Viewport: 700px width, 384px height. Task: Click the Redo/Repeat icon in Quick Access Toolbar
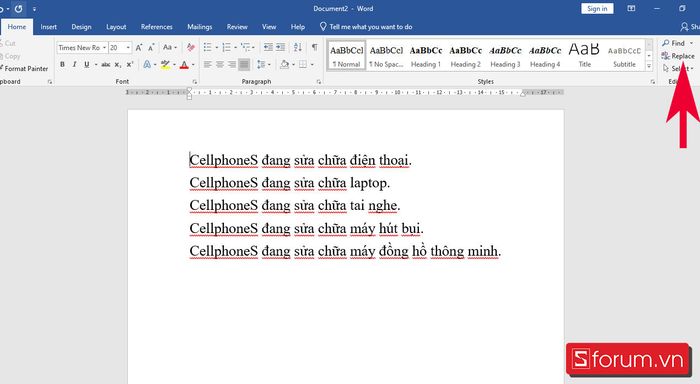[x=18, y=8]
